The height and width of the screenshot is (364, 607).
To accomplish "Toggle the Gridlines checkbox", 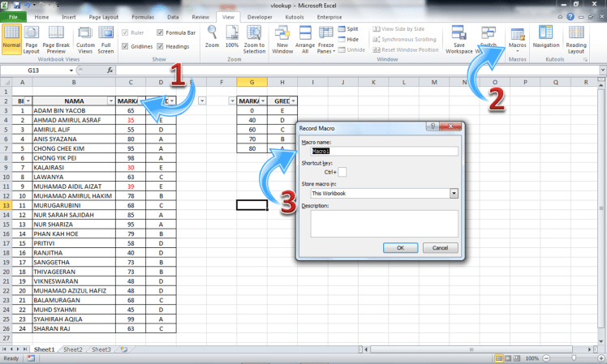I will point(127,46).
